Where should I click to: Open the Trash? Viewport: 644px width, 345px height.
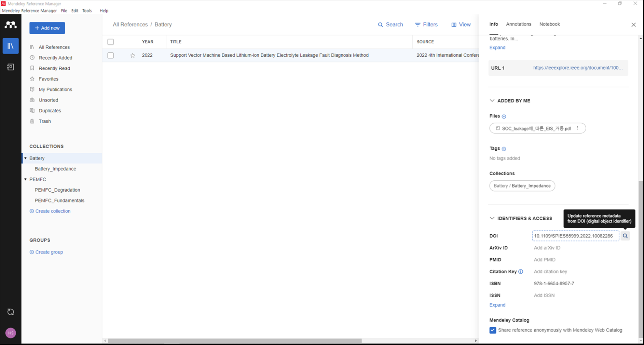tap(45, 121)
